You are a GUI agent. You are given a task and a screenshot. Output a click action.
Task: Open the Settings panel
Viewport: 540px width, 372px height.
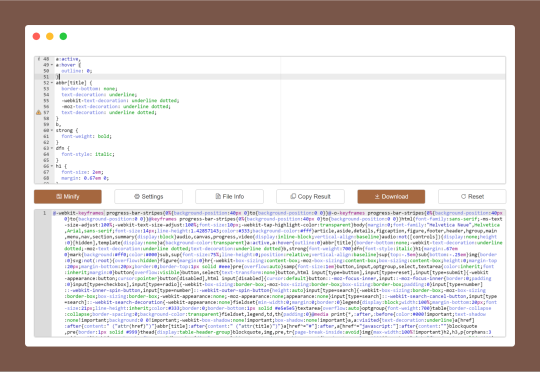pyautogui.click(x=148, y=197)
